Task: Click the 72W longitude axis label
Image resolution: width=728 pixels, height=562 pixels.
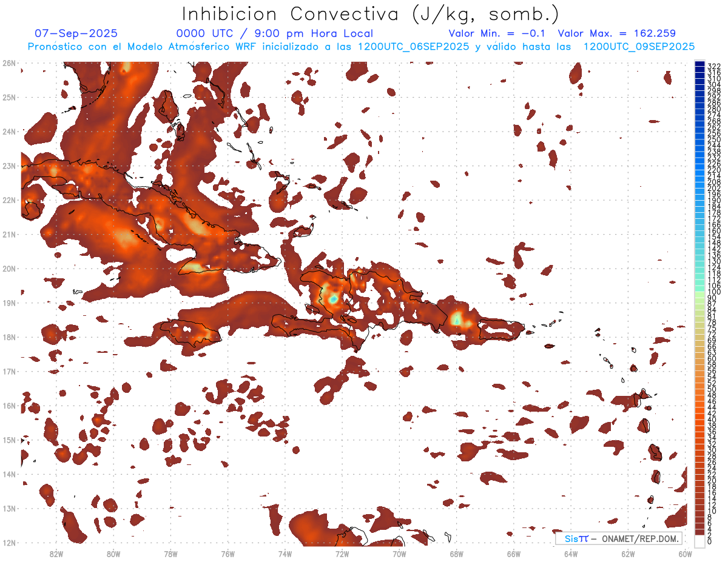Action: (342, 554)
